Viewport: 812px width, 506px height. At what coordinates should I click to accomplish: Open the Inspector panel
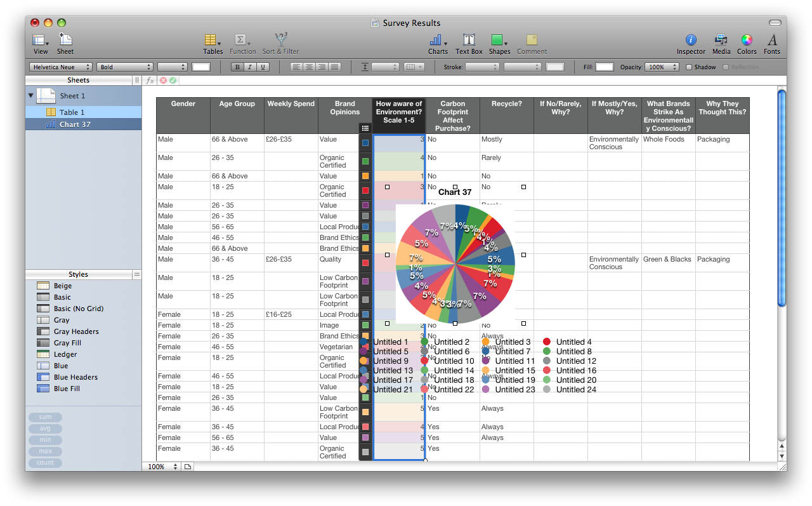click(x=691, y=44)
